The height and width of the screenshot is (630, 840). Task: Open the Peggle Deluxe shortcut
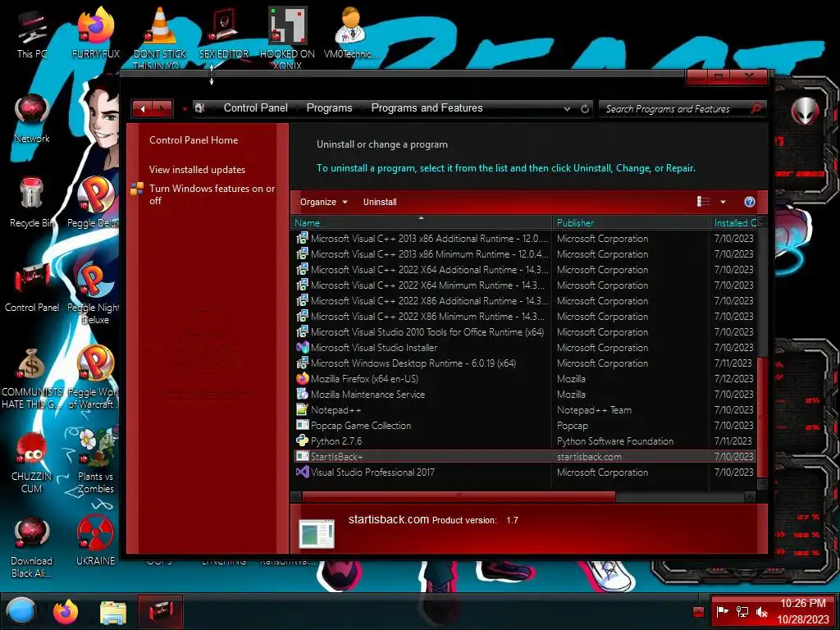94,203
